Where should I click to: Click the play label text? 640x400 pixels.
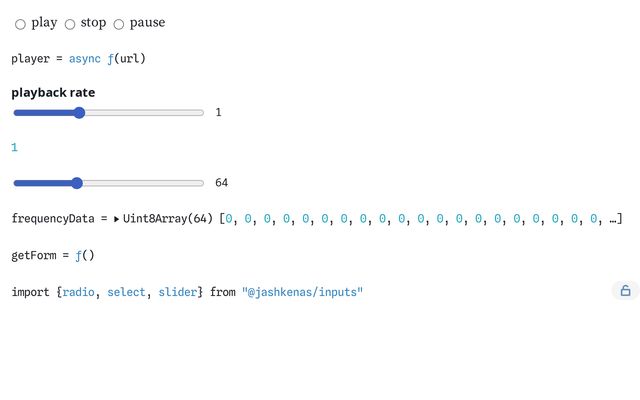pyautogui.click(x=44, y=23)
